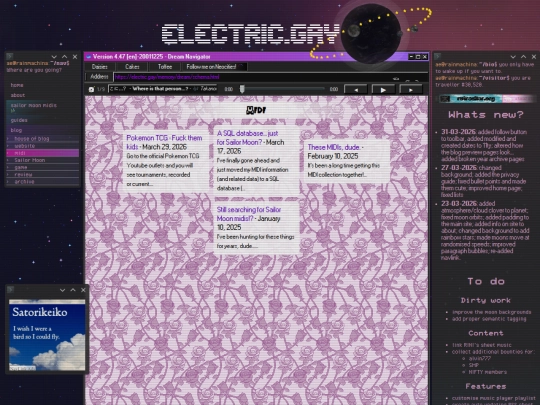The height and width of the screenshot is (405, 540).
Task: Go to home in the navigation panel
Action: pyautogui.click(x=17, y=85)
